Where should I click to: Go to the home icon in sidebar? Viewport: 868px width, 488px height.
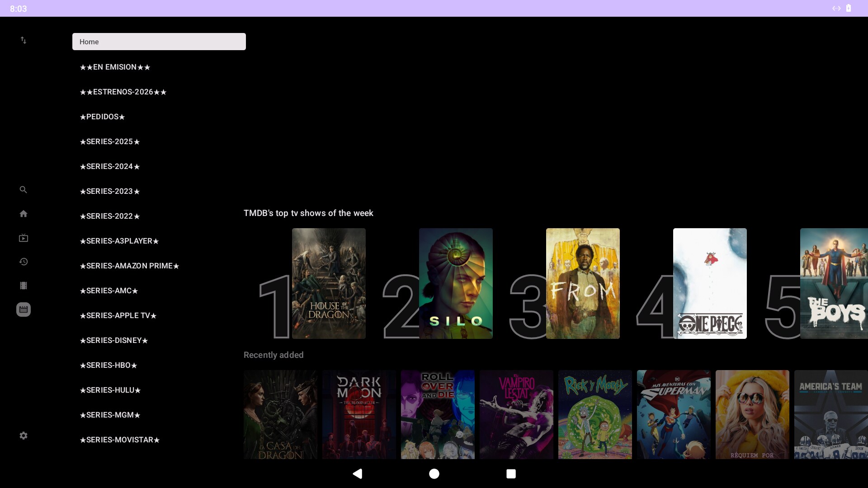(24, 214)
